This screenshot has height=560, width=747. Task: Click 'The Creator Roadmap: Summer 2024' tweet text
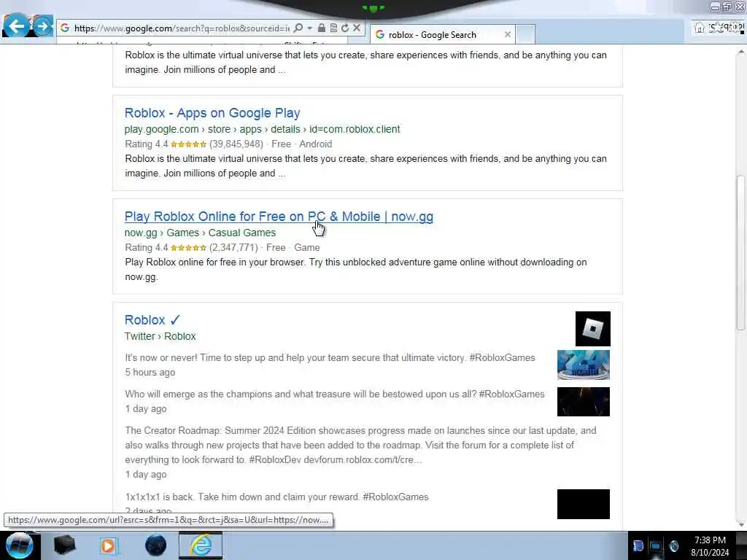click(360, 446)
